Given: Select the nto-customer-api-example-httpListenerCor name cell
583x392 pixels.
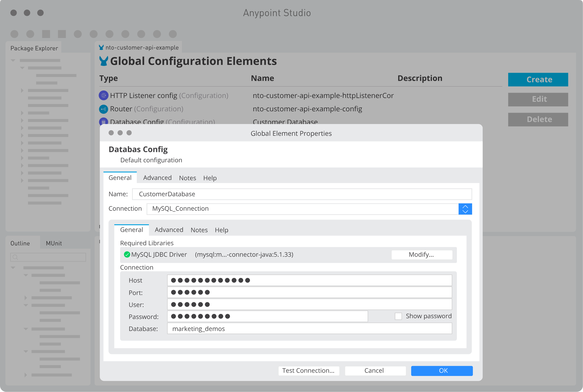Looking at the screenshot, I should click(x=323, y=95).
